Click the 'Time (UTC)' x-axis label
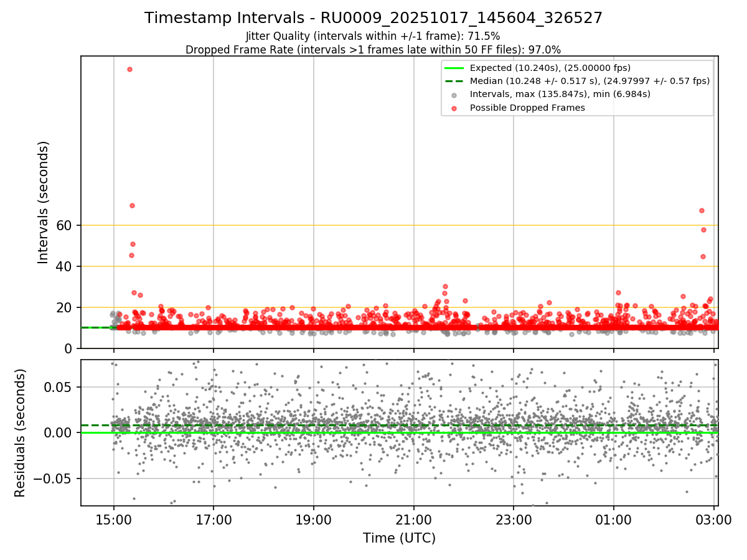 (x=399, y=538)
